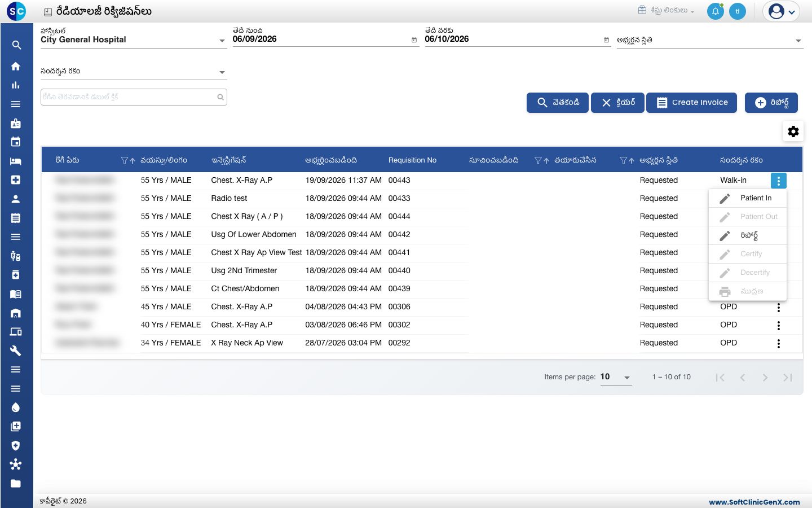
Task: Select the 'Usg Of Lower Abdomen' row cell
Action: (254, 234)
